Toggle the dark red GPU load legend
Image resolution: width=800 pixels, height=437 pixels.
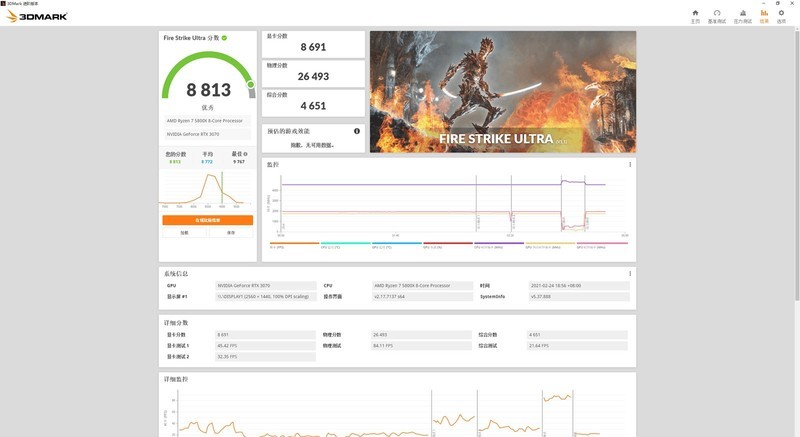point(447,245)
